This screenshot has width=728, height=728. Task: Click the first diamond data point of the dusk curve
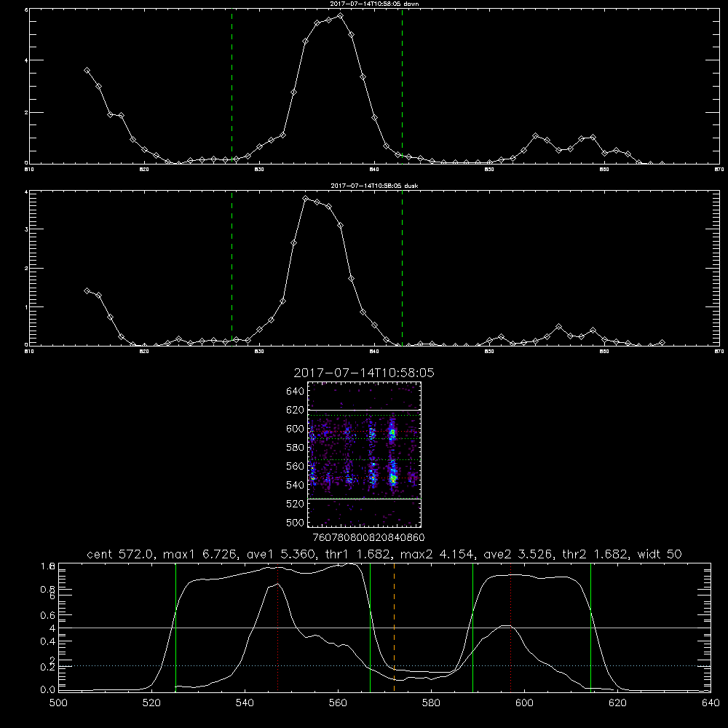tap(87, 290)
